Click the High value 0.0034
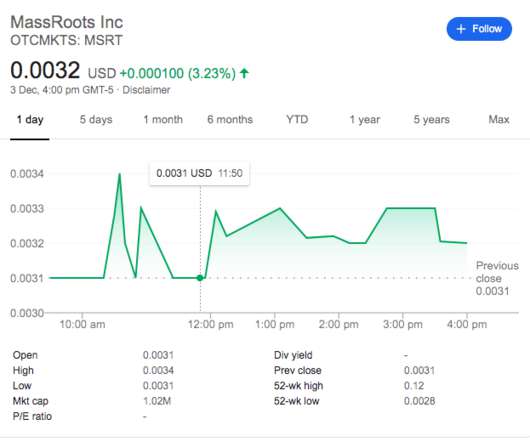This screenshot has width=530, height=442. tap(158, 370)
